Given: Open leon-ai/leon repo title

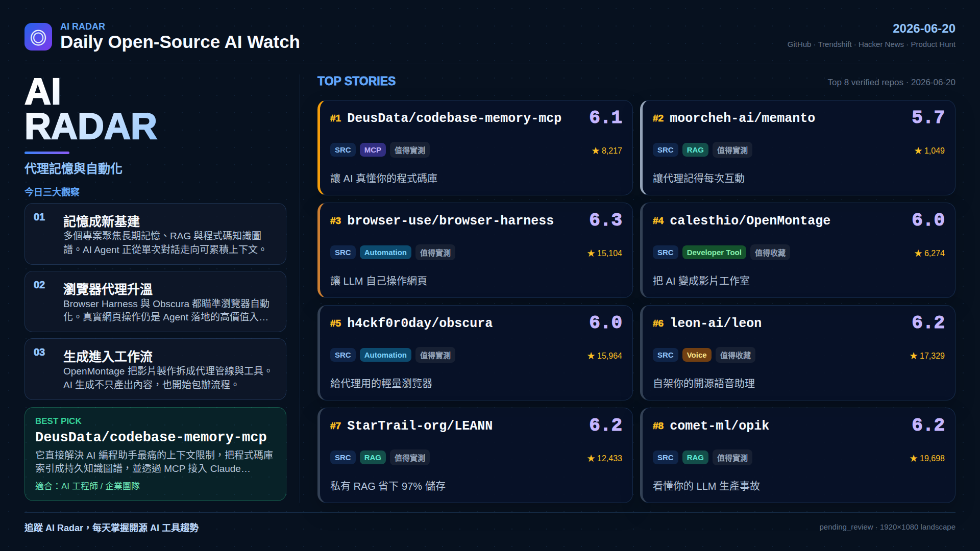Looking at the screenshot, I should (x=716, y=323).
